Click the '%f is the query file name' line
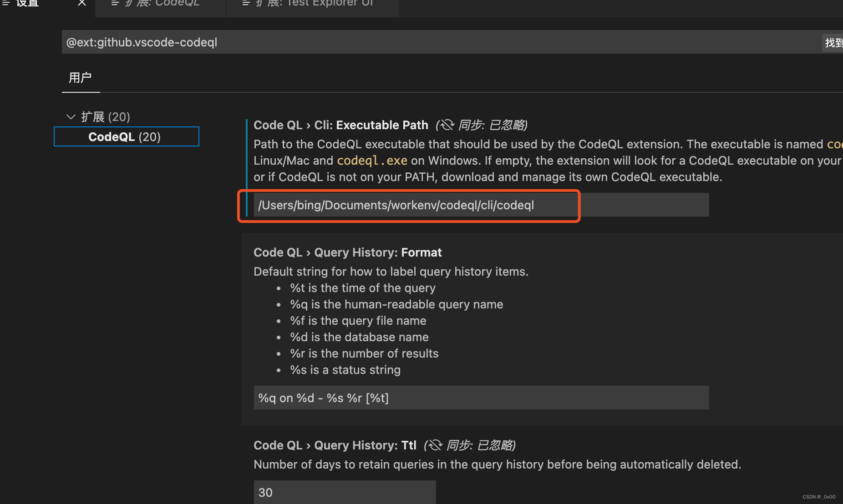 click(358, 321)
